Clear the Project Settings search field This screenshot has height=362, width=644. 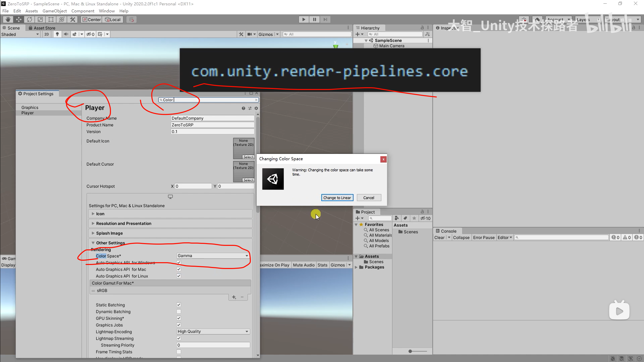[x=256, y=100]
